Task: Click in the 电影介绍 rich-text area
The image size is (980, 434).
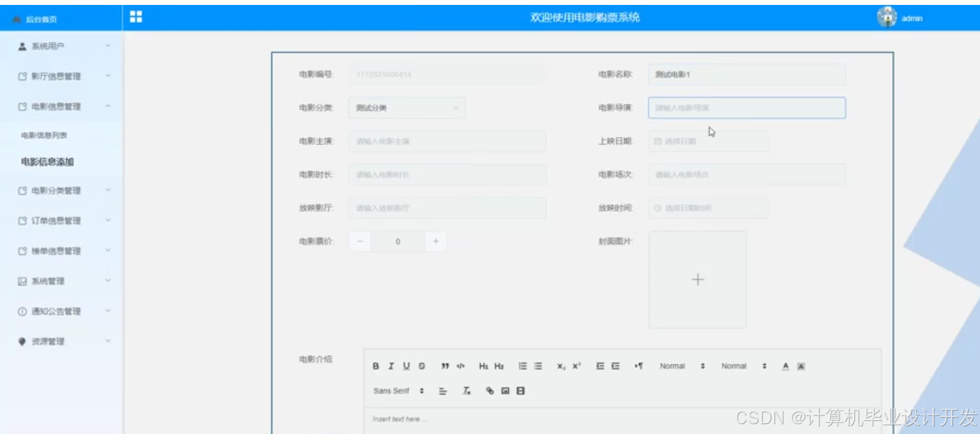Action: coord(622,420)
